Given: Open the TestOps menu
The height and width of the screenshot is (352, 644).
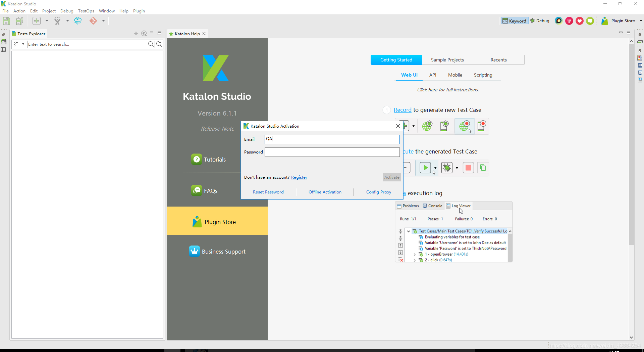Looking at the screenshot, I should pos(86,11).
